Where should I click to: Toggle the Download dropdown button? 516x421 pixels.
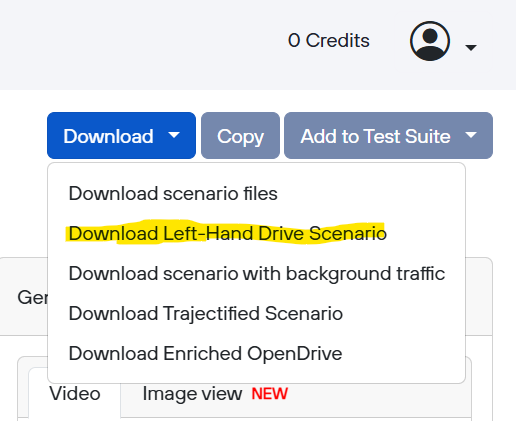tap(121, 136)
